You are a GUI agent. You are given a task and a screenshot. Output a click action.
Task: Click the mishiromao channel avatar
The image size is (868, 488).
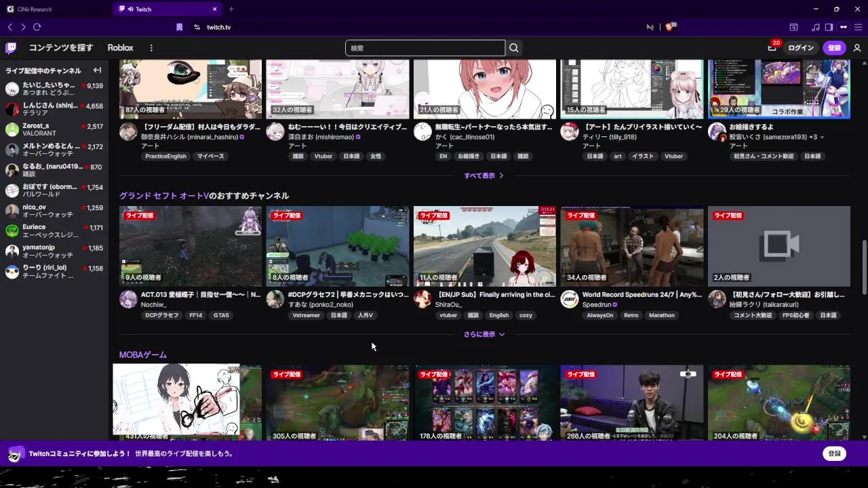pyautogui.click(x=275, y=131)
